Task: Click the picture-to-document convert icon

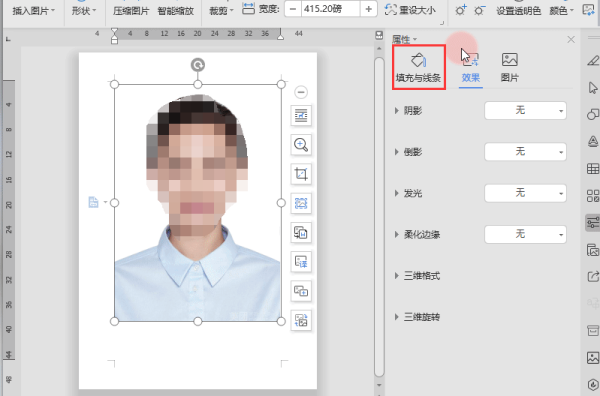Action: point(301,233)
